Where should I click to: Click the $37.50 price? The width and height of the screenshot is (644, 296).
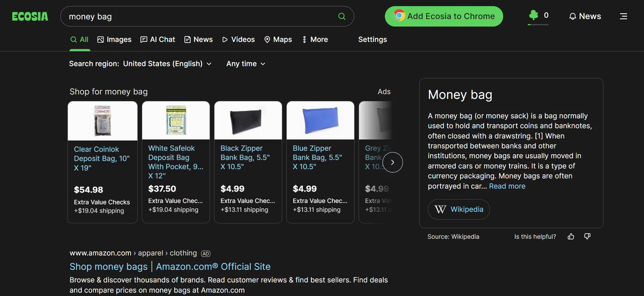[x=162, y=189]
